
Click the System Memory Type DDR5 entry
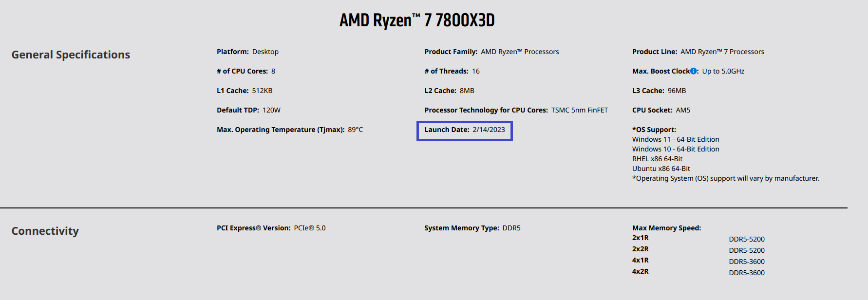[472, 228]
